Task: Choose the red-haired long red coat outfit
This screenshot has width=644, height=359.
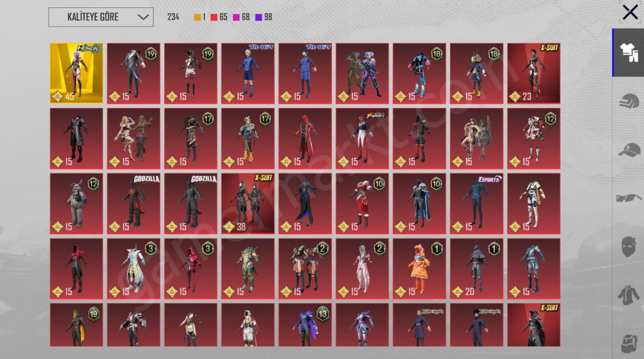Action: click(305, 139)
